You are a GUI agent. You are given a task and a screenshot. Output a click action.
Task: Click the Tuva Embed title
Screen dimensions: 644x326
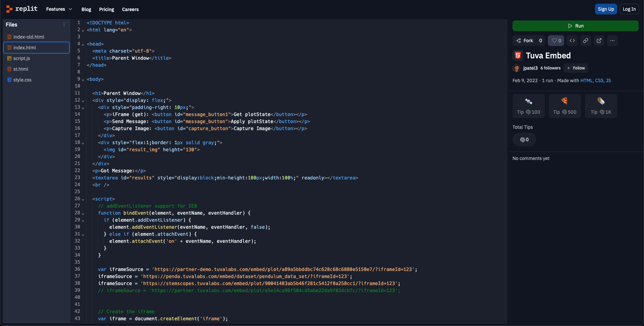(548, 55)
